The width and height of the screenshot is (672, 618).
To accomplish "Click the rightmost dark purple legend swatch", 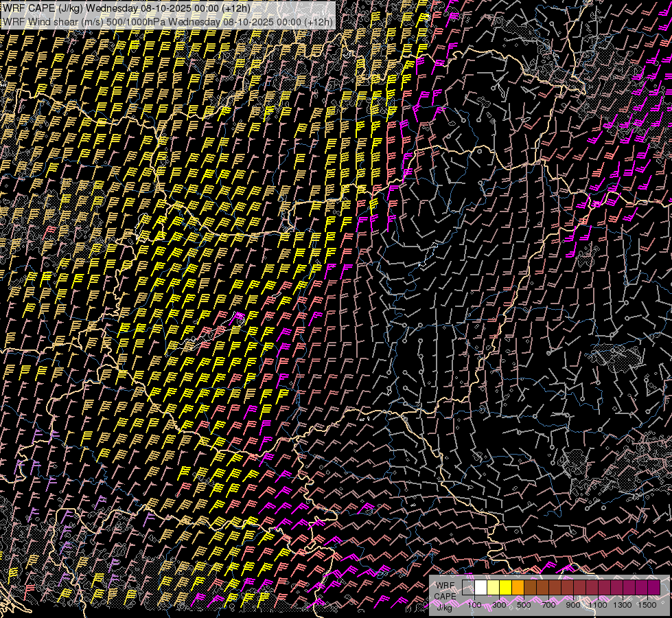I will click(654, 588).
